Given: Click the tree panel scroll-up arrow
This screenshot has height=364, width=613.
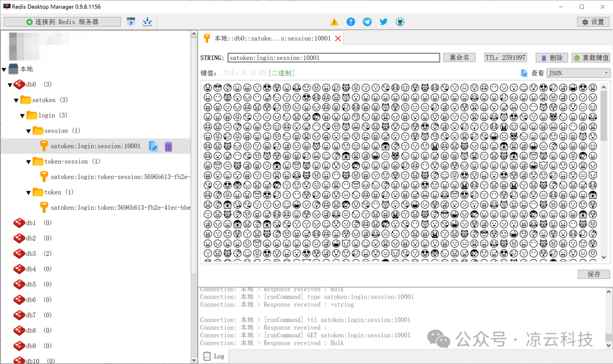Looking at the screenshot, I should (x=194, y=35).
